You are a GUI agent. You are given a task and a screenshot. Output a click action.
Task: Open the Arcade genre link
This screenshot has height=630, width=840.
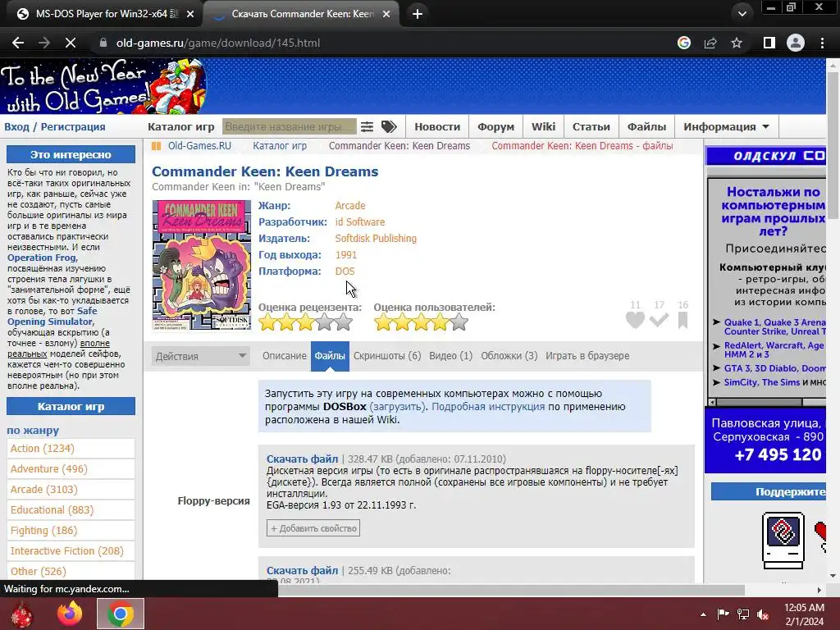pos(349,206)
